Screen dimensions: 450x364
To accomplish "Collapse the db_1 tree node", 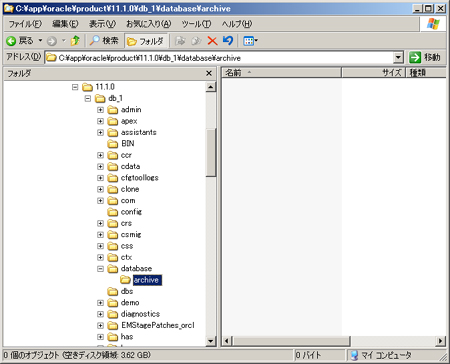I will pos(88,98).
